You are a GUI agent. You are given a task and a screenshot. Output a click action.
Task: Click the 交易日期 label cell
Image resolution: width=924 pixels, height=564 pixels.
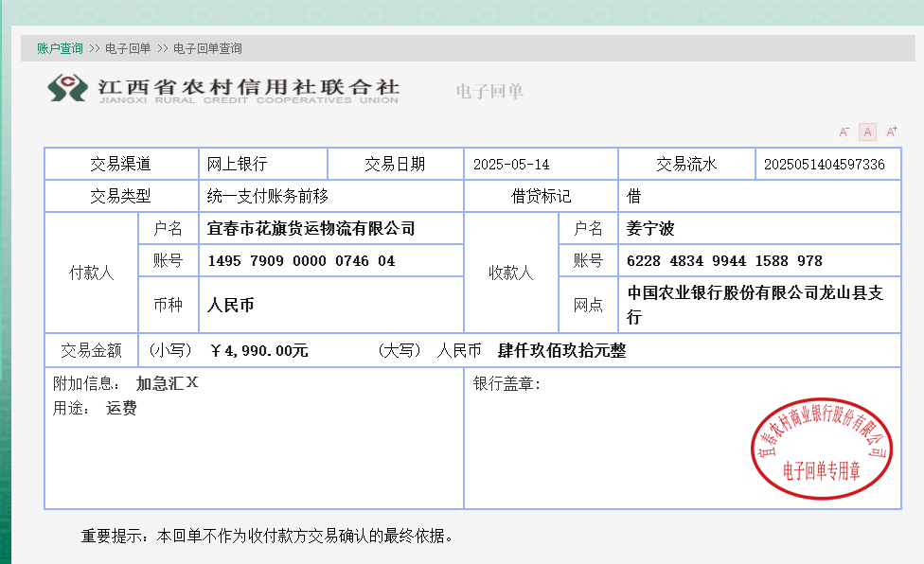(x=395, y=164)
